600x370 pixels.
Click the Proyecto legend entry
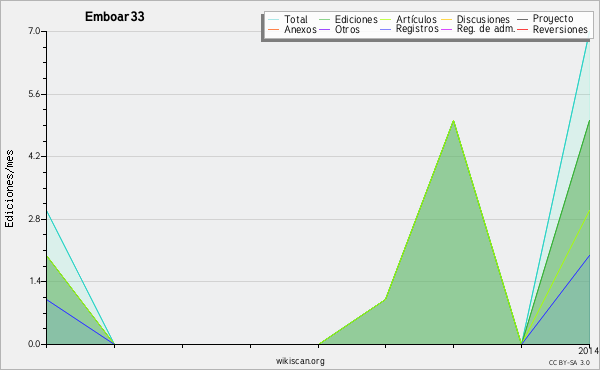click(x=553, y=19)
